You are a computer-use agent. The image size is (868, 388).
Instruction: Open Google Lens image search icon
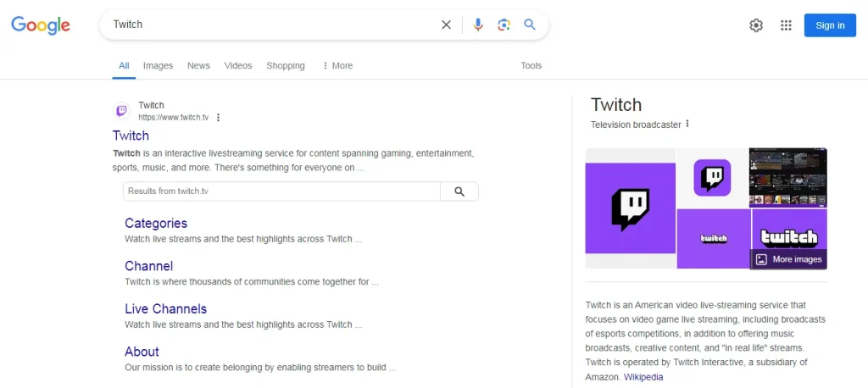click(x=504, y=25)
